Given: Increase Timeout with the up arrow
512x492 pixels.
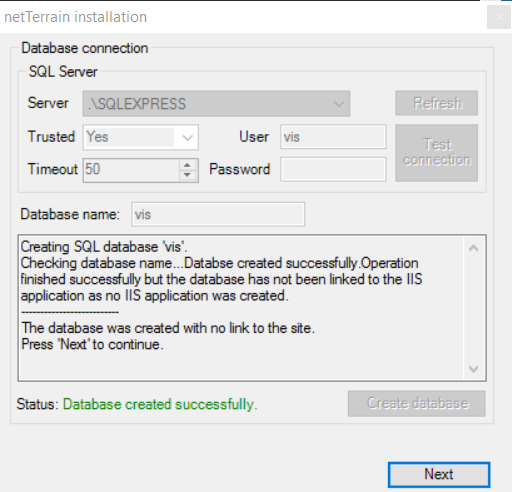Looking at the screenshot, I should coord(187,165).
